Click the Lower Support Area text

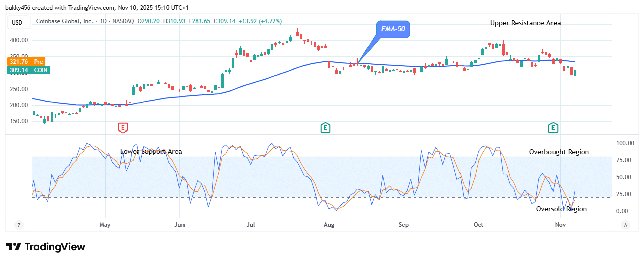pyautogui.click(x=151, y=151)
